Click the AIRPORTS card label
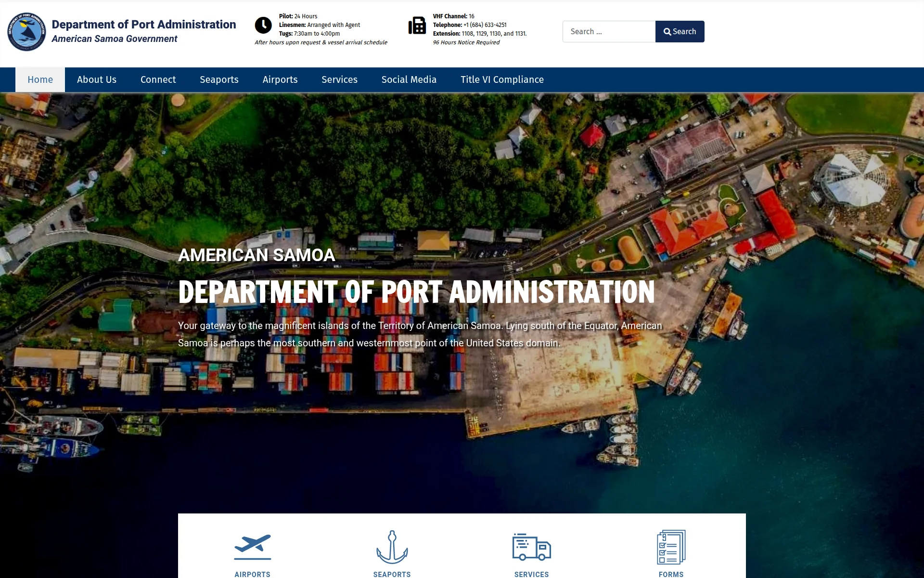 point(253,574)
